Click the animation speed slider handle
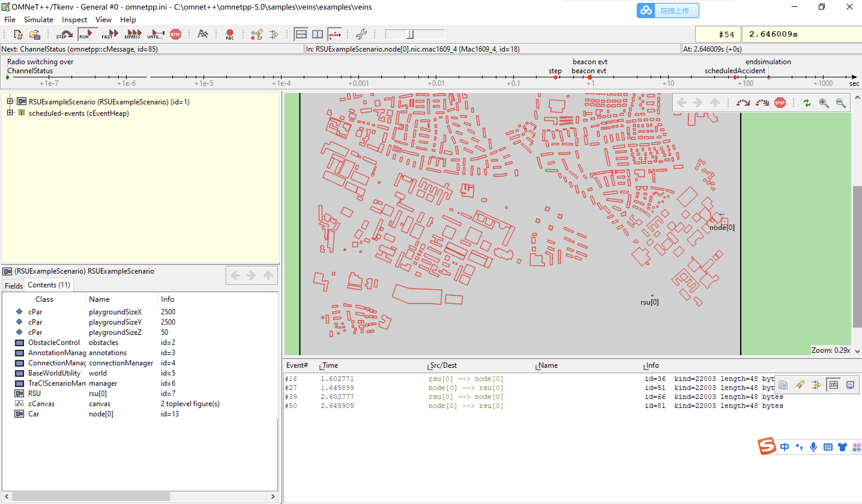Image resolution: width=862 pixels, height=504 pixels. 410,34
